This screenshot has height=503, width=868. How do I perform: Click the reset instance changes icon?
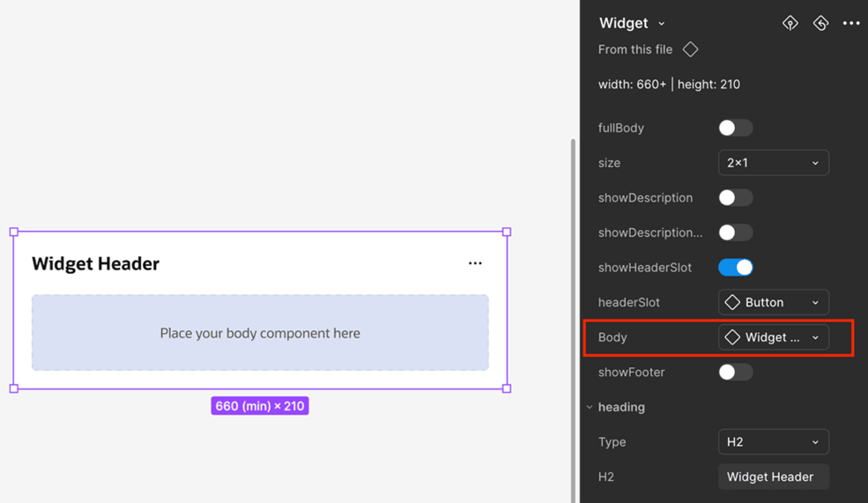(x=820, y=23)
